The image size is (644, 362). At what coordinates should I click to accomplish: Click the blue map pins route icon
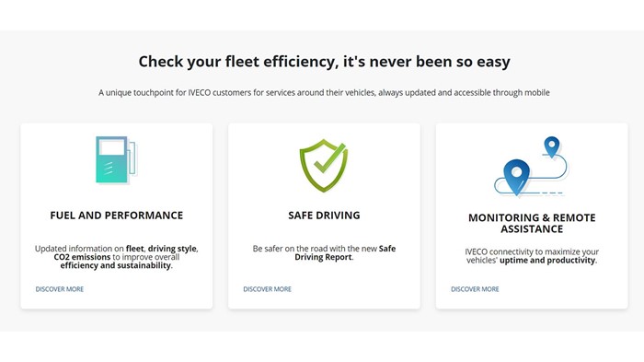click(531, 166)
